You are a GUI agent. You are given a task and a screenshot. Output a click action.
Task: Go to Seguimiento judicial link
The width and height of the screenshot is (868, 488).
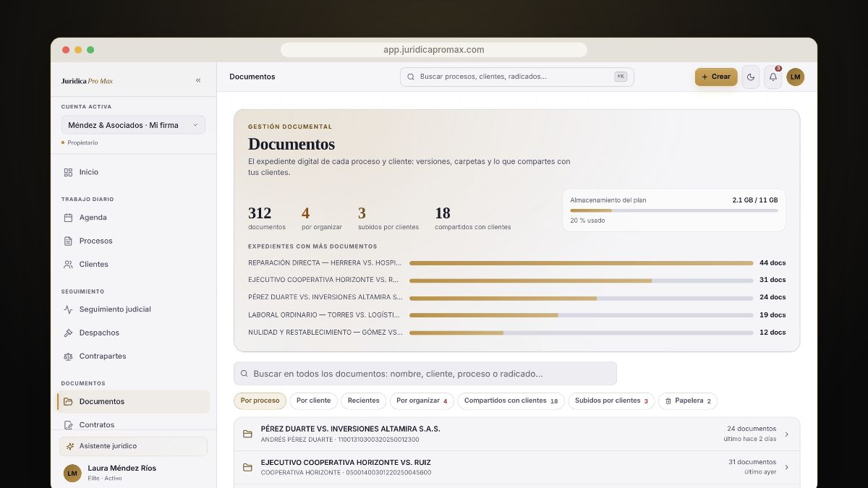click(115, 309)
